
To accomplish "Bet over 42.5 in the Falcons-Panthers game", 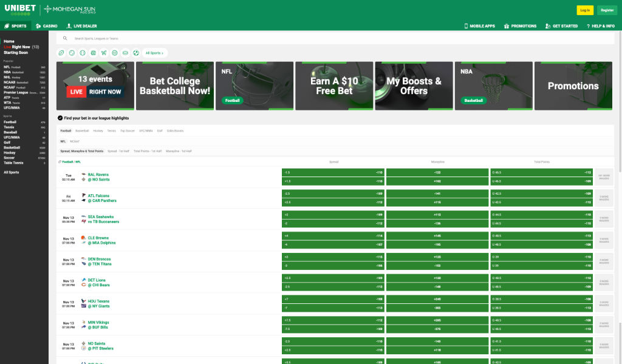I will [x=541, y=194].
